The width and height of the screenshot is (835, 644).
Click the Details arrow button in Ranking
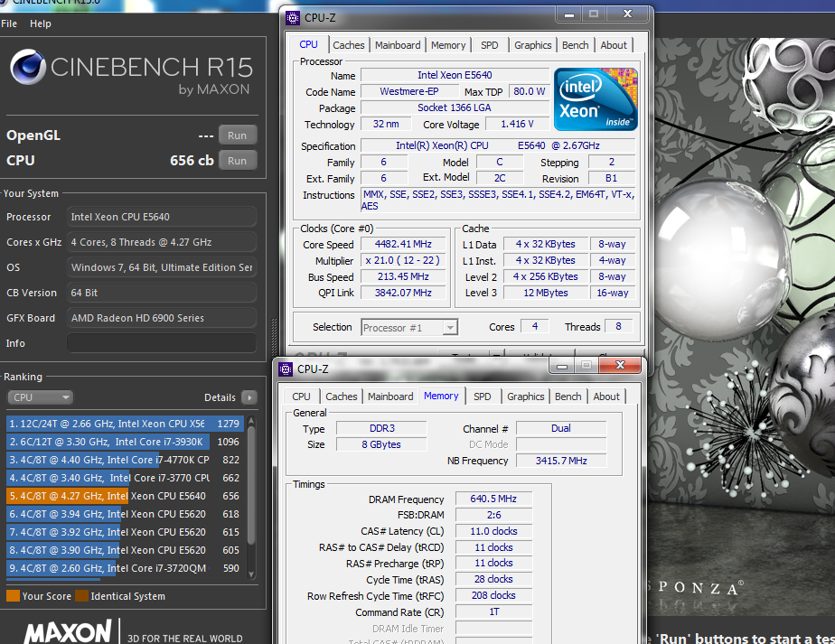pos(249,397)
